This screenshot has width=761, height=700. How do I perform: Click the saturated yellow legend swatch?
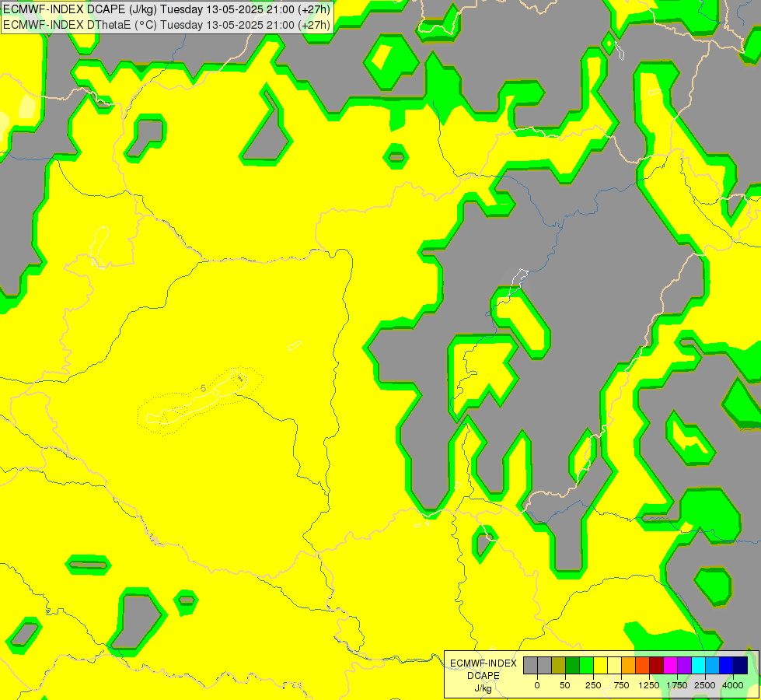[601, 665]
